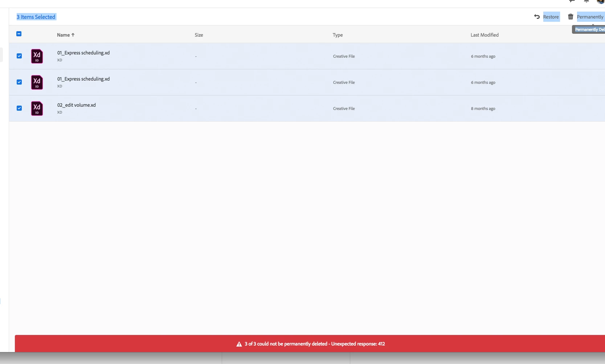Toggle the select-all checkbox in the header

pos(19,34)
